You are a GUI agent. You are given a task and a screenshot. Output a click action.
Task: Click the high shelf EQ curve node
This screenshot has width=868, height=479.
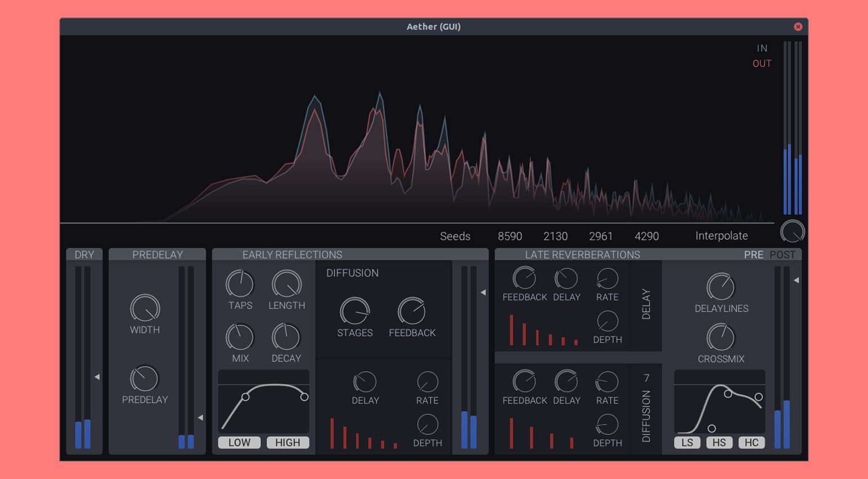(x=728, y=394)
